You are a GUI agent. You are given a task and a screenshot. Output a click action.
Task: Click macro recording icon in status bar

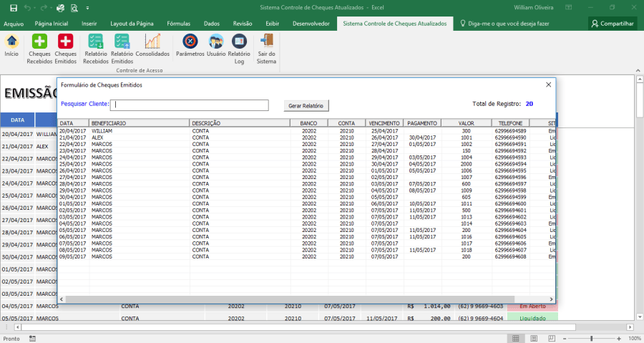tap(32, 339)
